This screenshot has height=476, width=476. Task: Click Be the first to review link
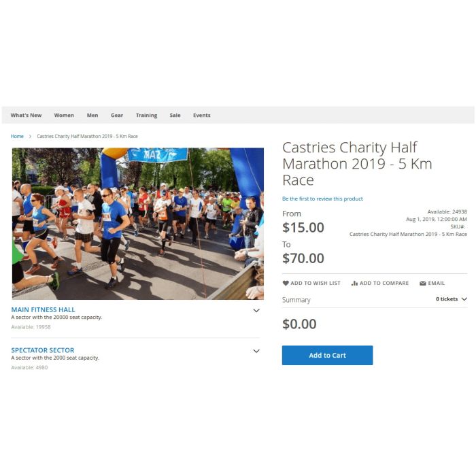tap(322, 199)
